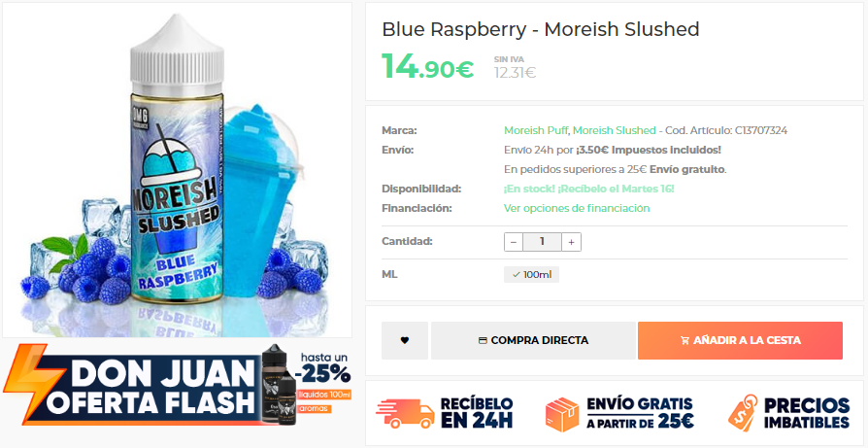
Task: Click the red delivery truck icon
Action: click(405, 413)
